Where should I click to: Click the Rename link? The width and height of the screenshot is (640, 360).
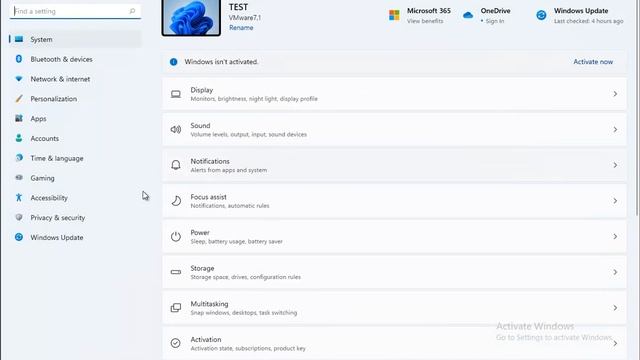pos(241,27)
